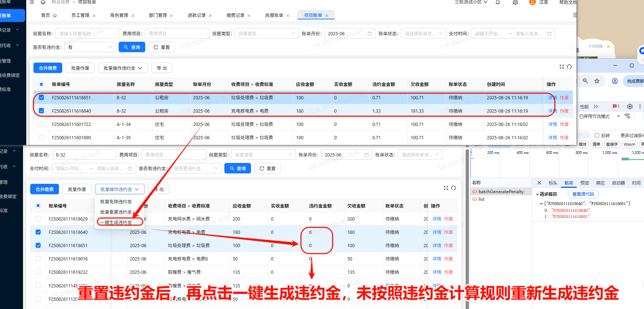Screen dimensions: 644x309
Task: Open the 是否有违约金 dropdown showing 有
Action: 90,47
